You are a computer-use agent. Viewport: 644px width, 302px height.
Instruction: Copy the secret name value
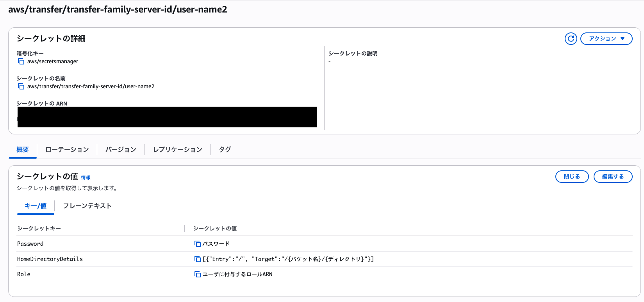click(21, 86)
